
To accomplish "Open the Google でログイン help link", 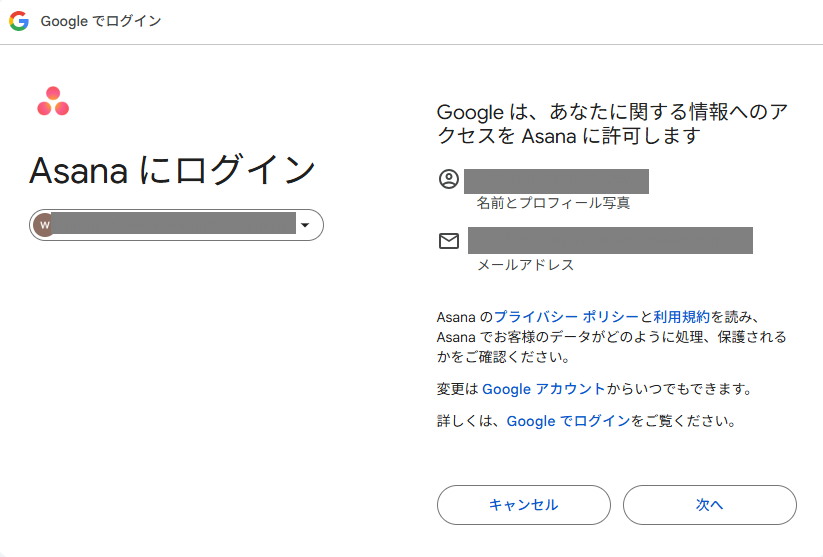I will tap(568, 421).
